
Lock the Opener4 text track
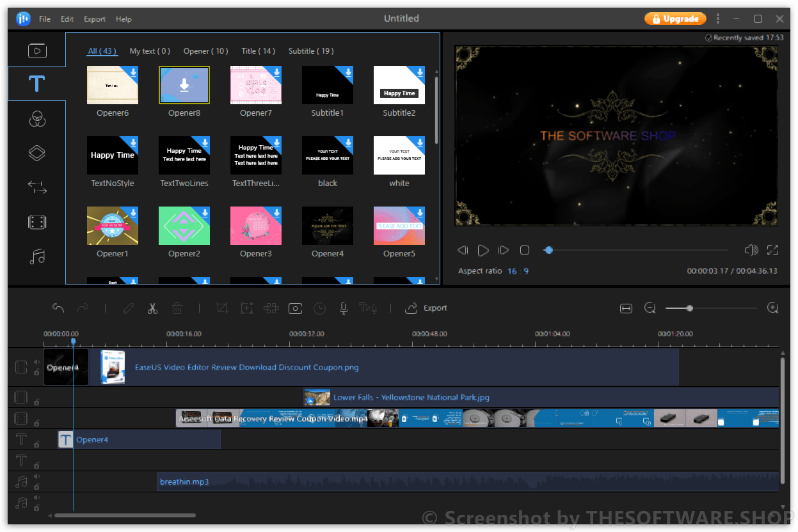point(36,443)
